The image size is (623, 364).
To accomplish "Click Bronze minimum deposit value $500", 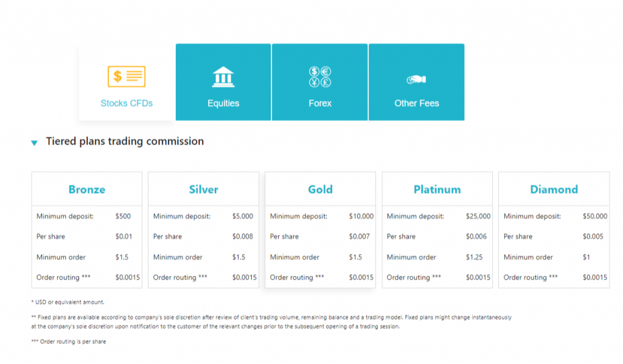I will (x=123, y=216).
